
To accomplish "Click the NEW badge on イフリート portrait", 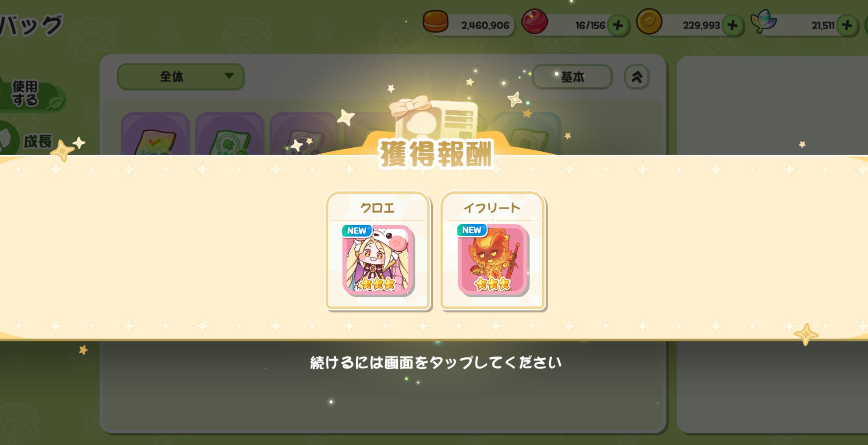I will [x=472, y=230].
